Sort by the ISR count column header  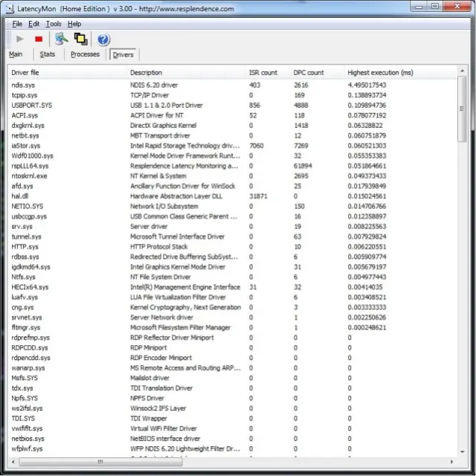pos(263,73)
